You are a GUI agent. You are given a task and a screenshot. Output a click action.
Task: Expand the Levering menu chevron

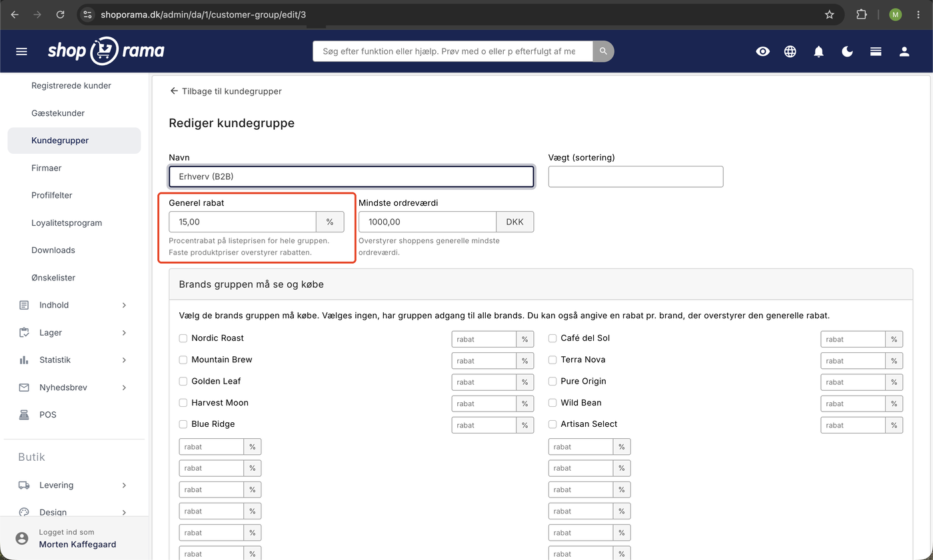[124, 485]
